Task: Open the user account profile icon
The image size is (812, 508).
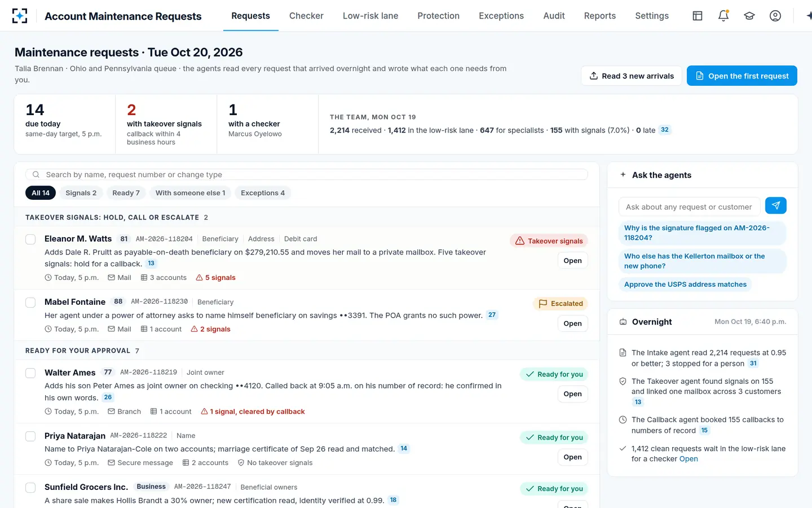Action: pyautogui.click(x=775, y=16)
